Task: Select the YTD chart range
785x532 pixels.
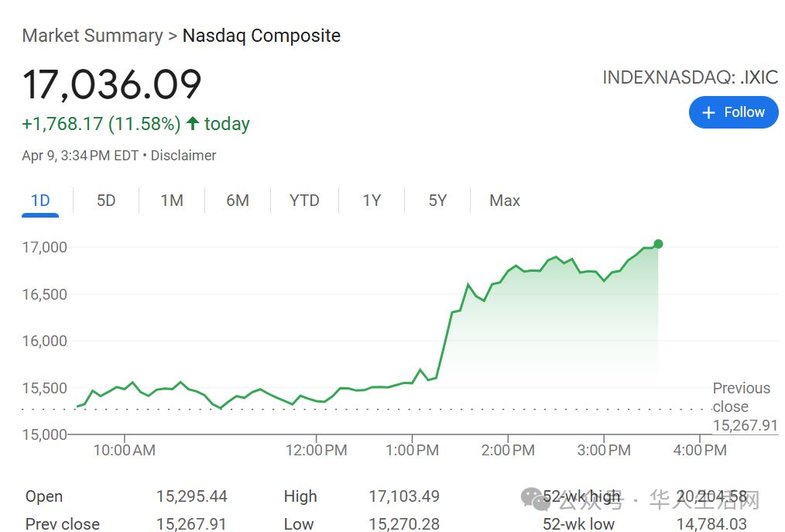Action: tap(304, 201)
